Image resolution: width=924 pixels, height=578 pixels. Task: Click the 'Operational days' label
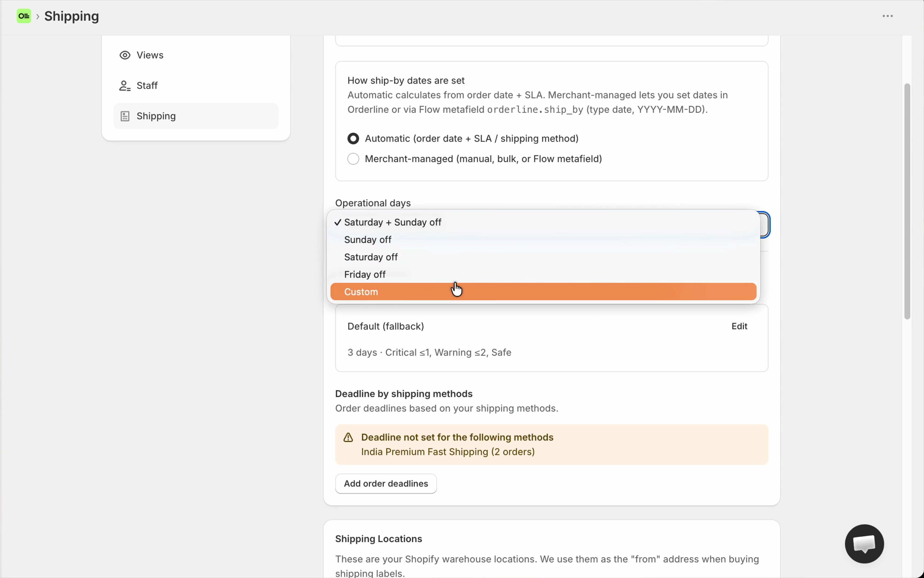pos(373,203)
